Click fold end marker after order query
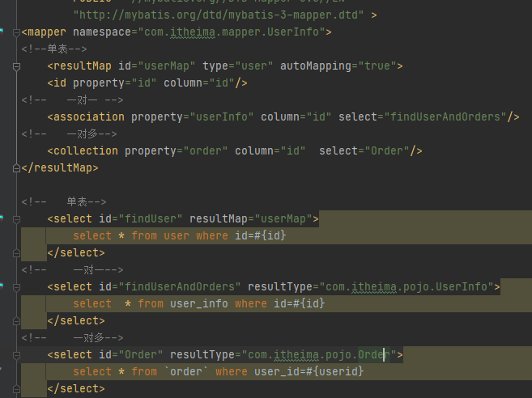The width and height of the screenshot is (532, 398). [16, 389]
